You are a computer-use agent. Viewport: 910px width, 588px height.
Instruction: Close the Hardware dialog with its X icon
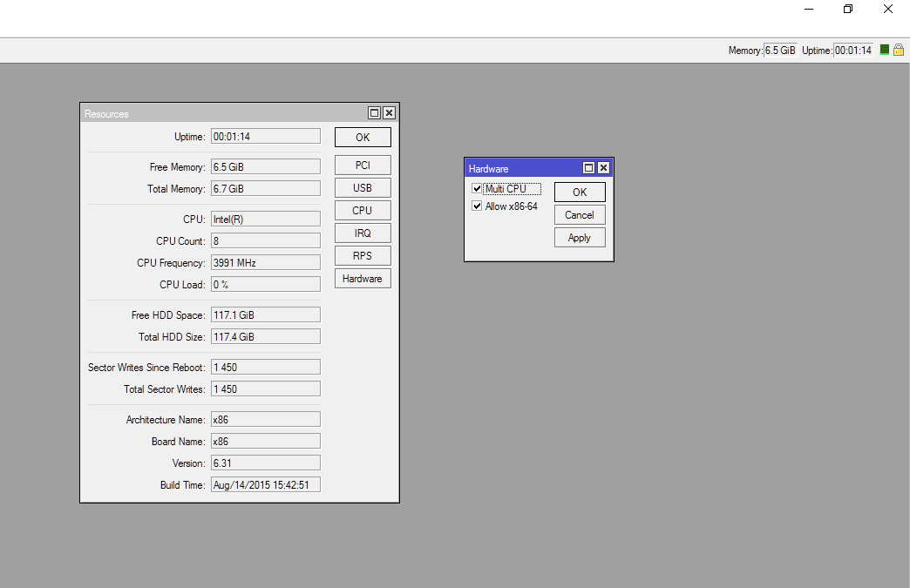pyautogui.click(x=603, y=167)
